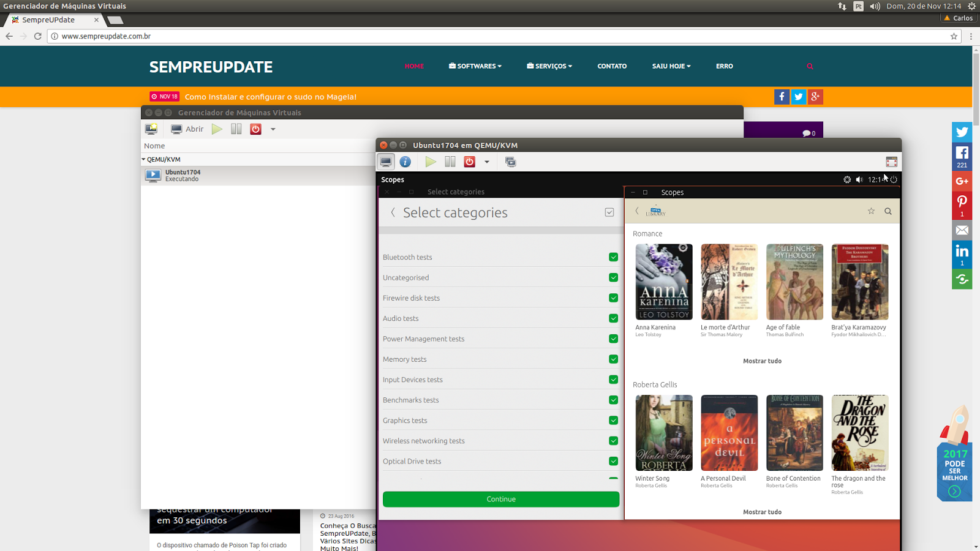
Task: Click Mostrar tudo under Roberta Gellis section
Action: point(762,512)
